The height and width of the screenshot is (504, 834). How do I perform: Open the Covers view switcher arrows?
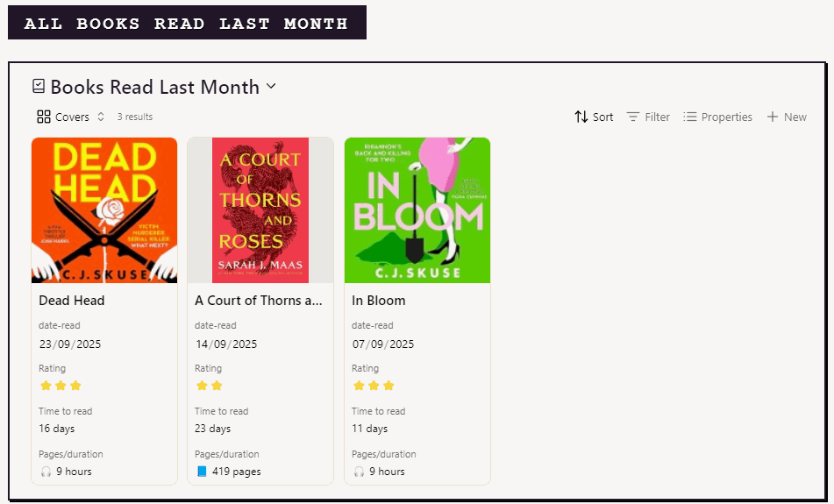click(101, 117)
